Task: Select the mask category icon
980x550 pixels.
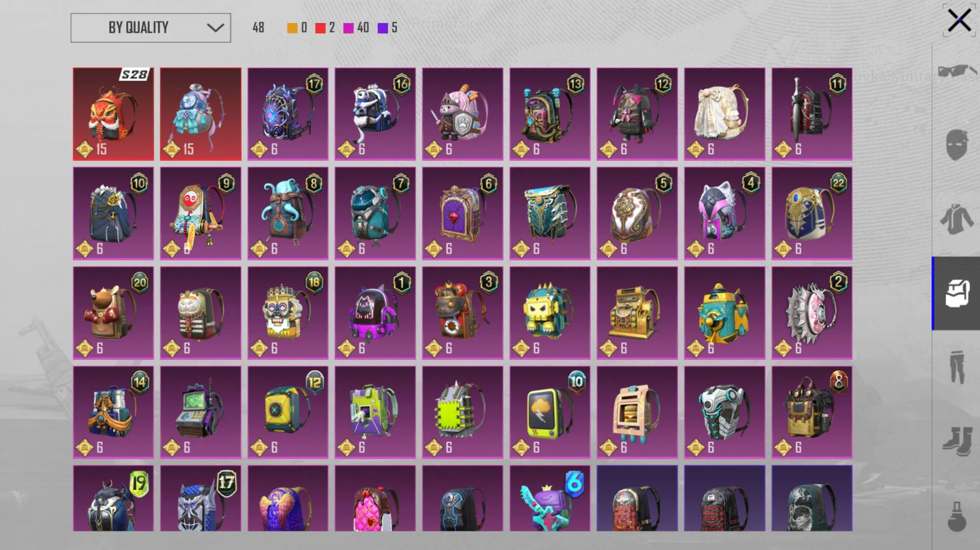Action: click(x=957, y=145)
